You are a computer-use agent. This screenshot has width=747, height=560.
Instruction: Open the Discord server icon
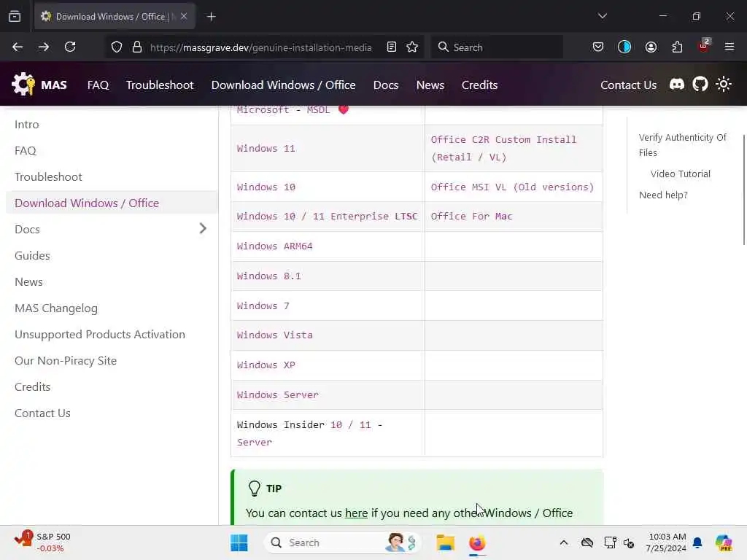676,85
